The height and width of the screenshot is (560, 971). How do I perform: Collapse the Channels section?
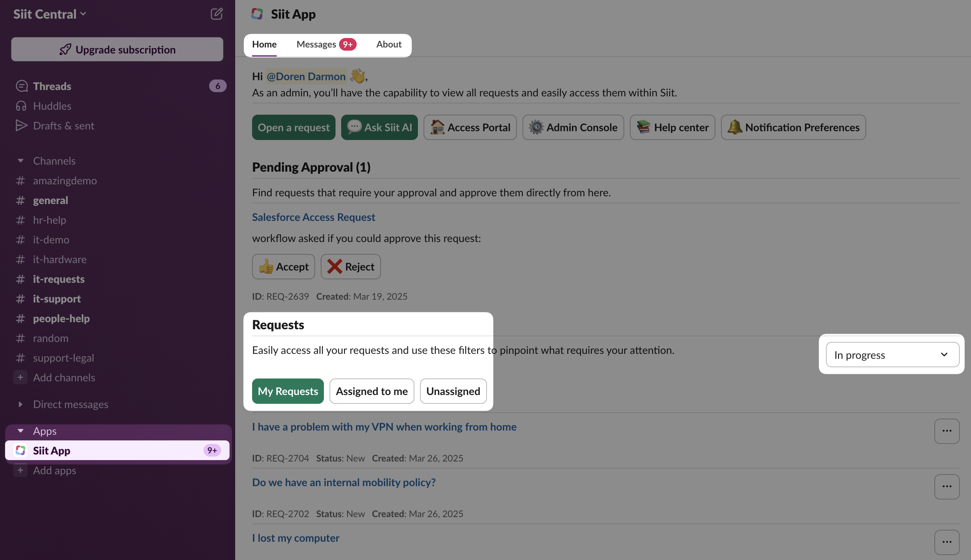20,160
